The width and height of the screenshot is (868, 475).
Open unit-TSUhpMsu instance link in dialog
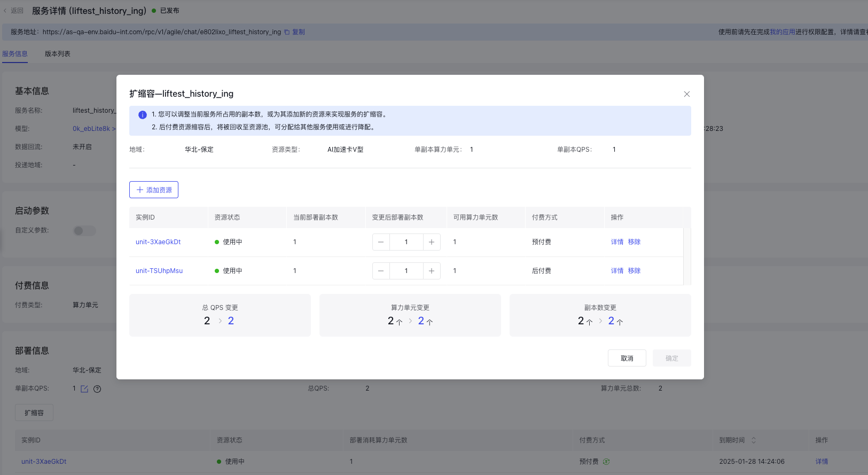(159, 271)
